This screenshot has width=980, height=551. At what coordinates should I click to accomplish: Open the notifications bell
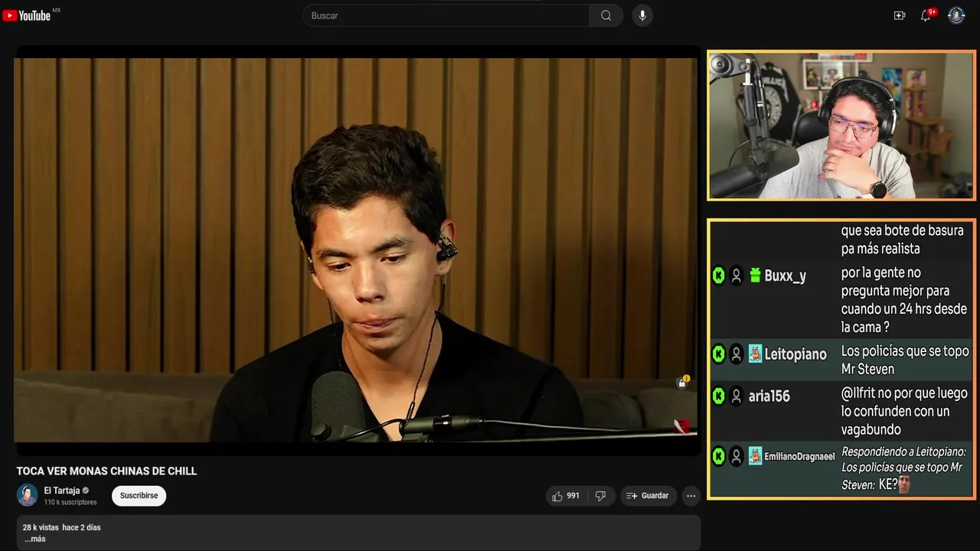click(x=926, y=15)
